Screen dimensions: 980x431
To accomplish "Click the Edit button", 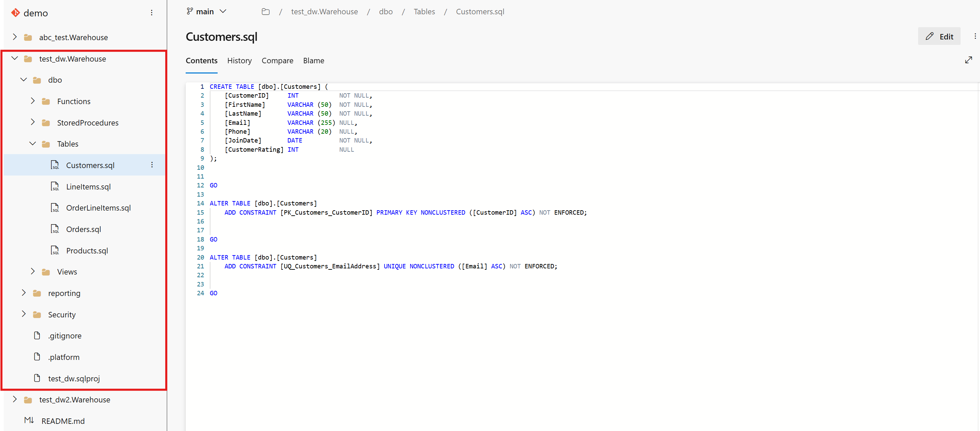I will [939, 36].
